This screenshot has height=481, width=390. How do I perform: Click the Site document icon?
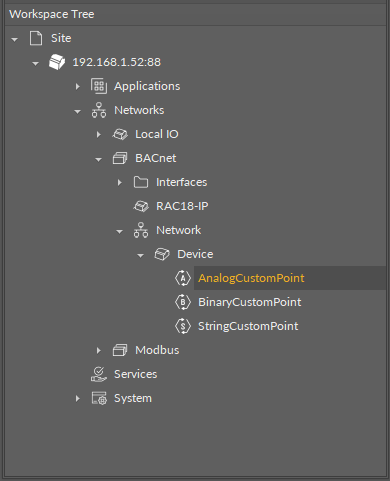click(36, 38)
